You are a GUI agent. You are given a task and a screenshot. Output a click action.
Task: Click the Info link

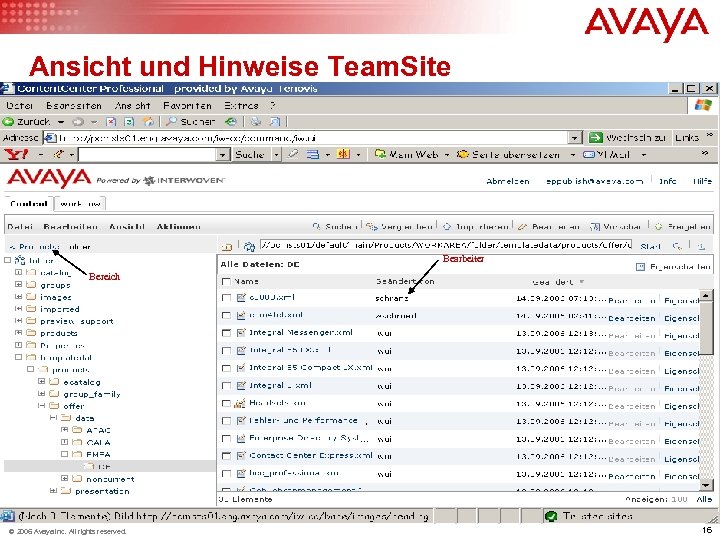click(668, 181)
